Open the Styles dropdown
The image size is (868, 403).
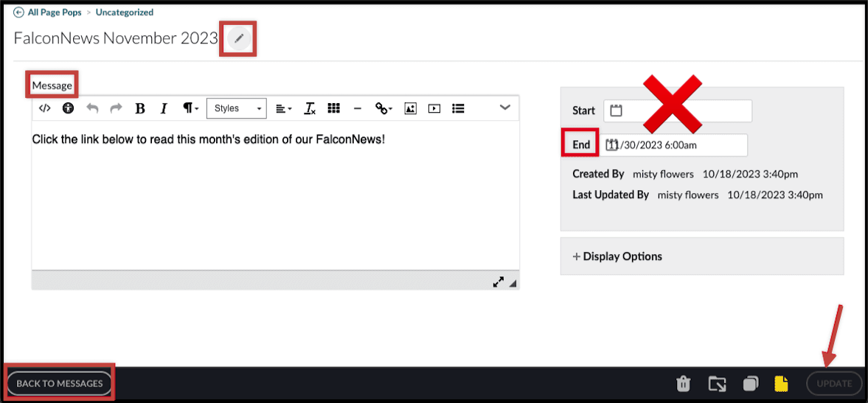click(237, 108)
